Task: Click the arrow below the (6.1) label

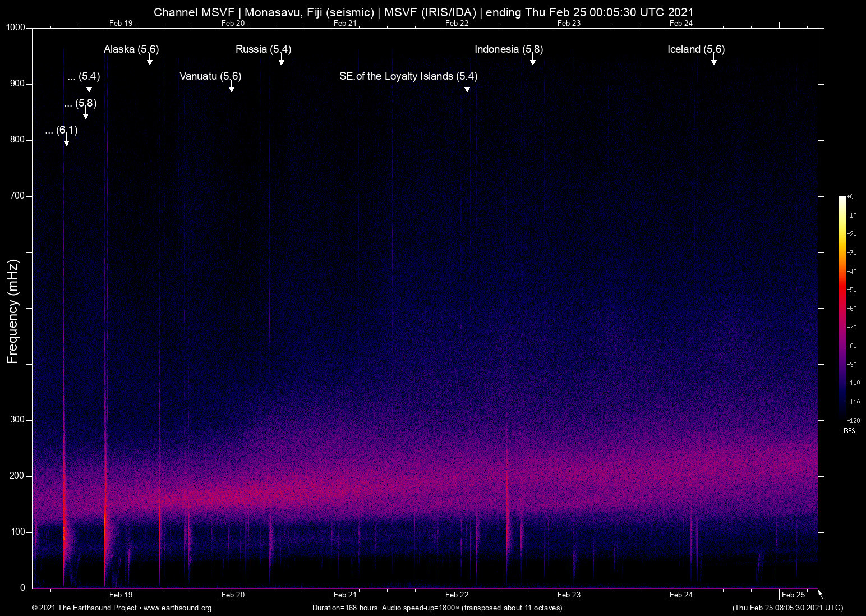Action: [67, 142]
